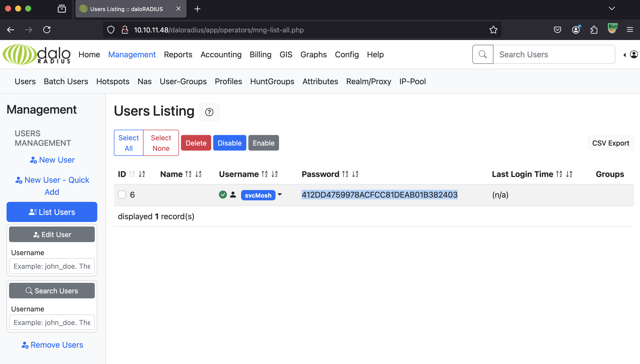Open the New User link
640x364 pixels.
point(52,160)
